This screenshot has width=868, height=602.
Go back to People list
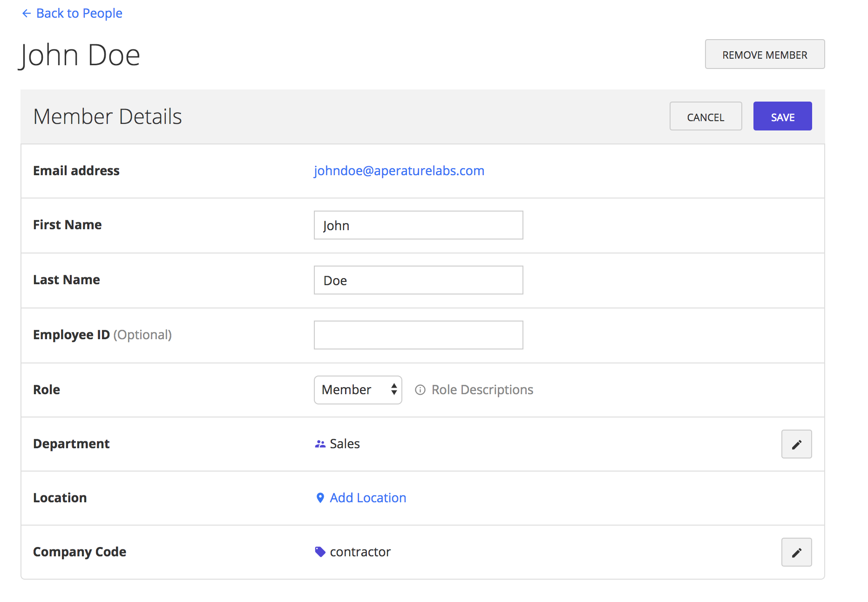tap(72, 14)
